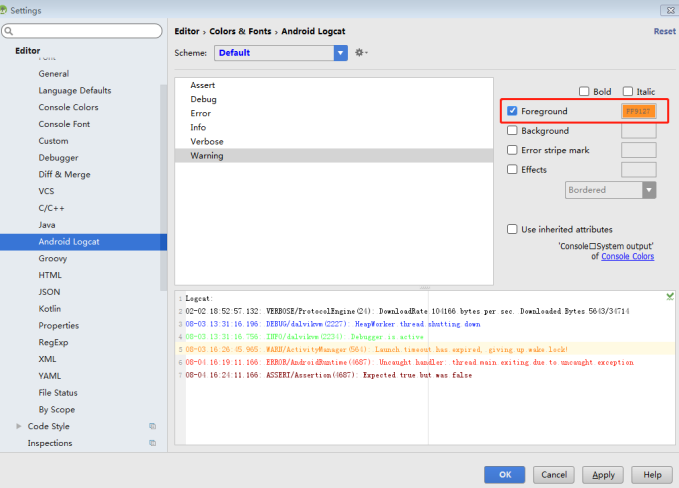
Task: Click the ERROR line in Logcat preview
Action: 409,362
